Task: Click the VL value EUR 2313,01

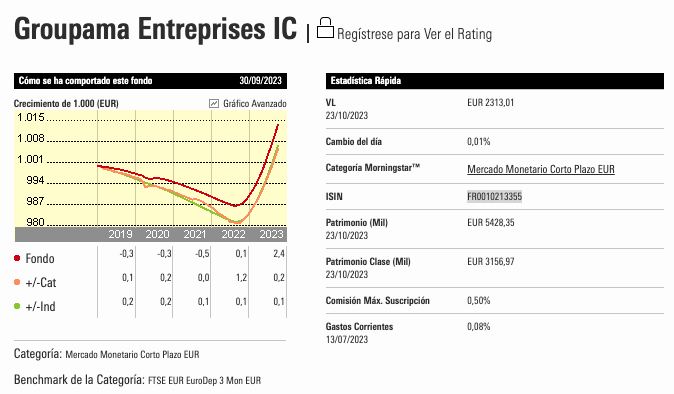Action: click(x=490, y=103)
